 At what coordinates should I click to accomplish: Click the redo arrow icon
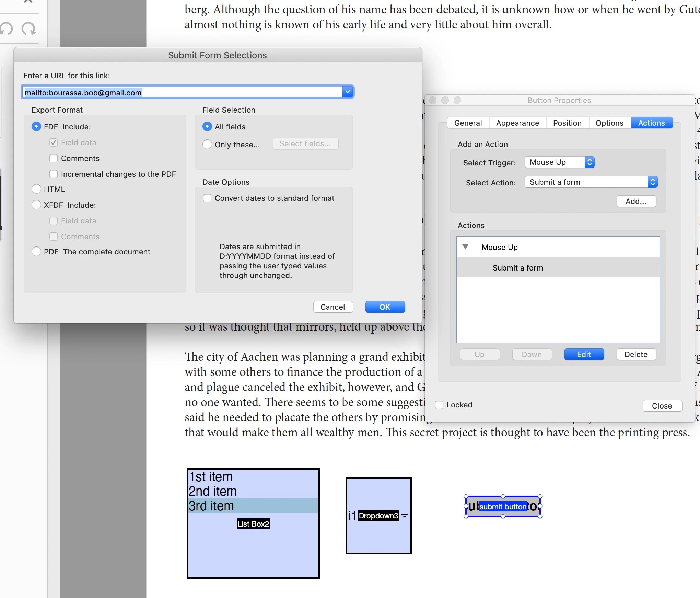click(x=29, y=29)
